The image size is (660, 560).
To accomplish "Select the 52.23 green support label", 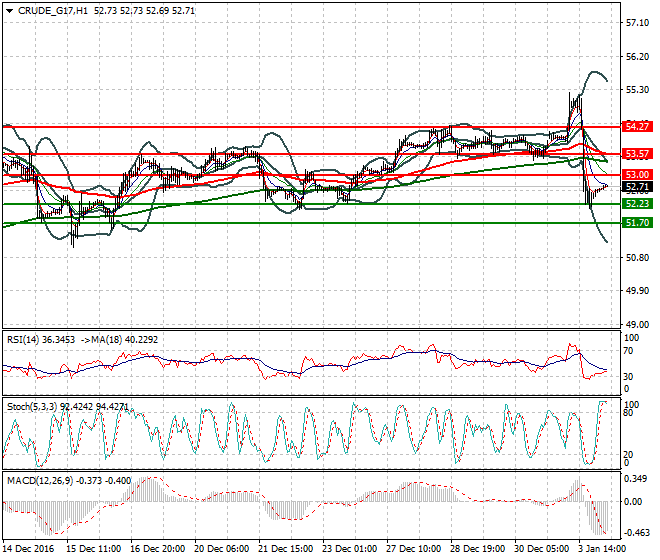I will point(637,204).
